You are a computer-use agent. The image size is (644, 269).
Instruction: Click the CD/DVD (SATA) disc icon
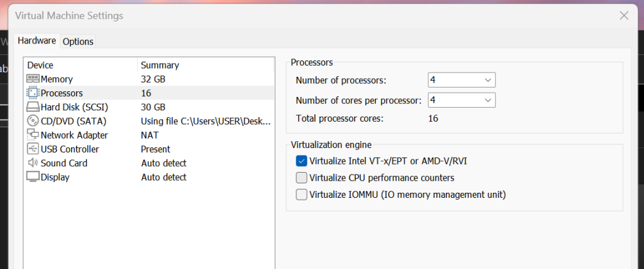[x=33, y=121]
